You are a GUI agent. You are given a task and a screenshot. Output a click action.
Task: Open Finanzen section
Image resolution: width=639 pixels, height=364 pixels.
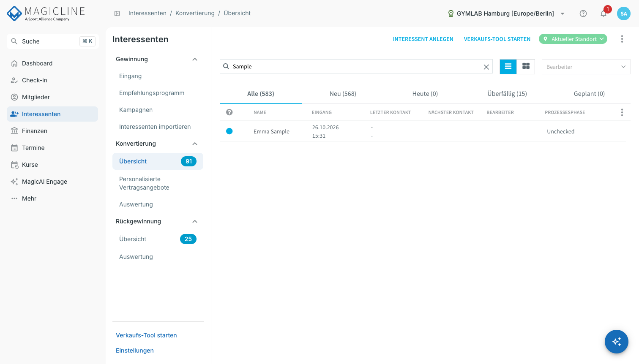coord(52,131)
